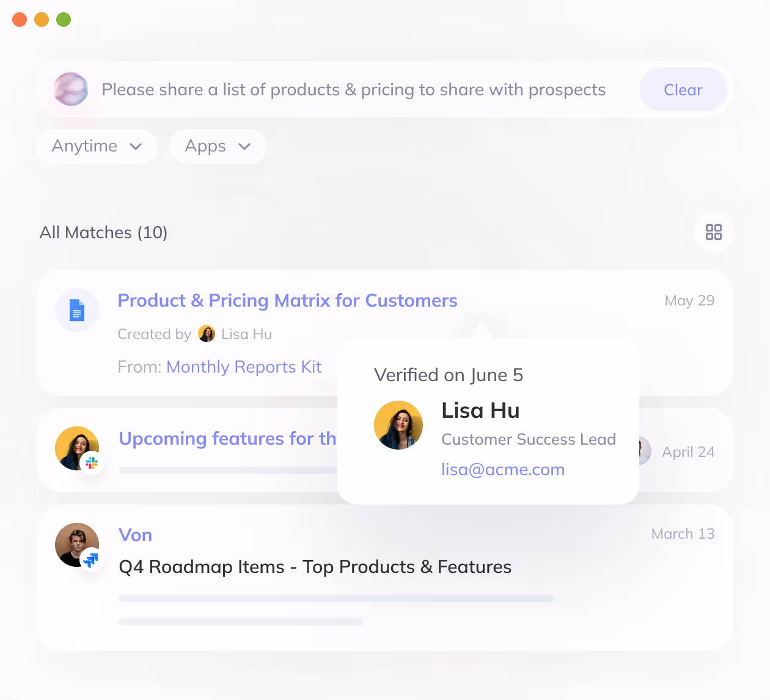Click the Google Docs file icon

pos(77,310)
